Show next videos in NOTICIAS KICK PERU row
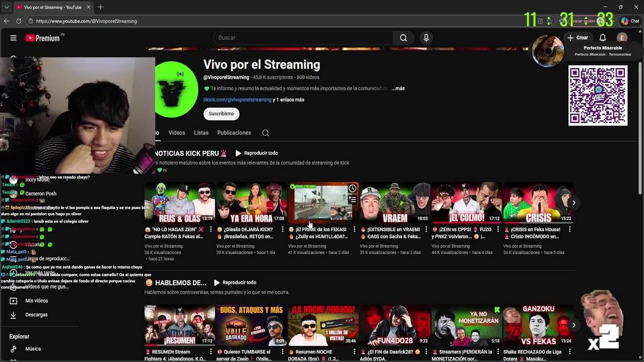Viewport: 644px width, 362px height. (574, 203)
